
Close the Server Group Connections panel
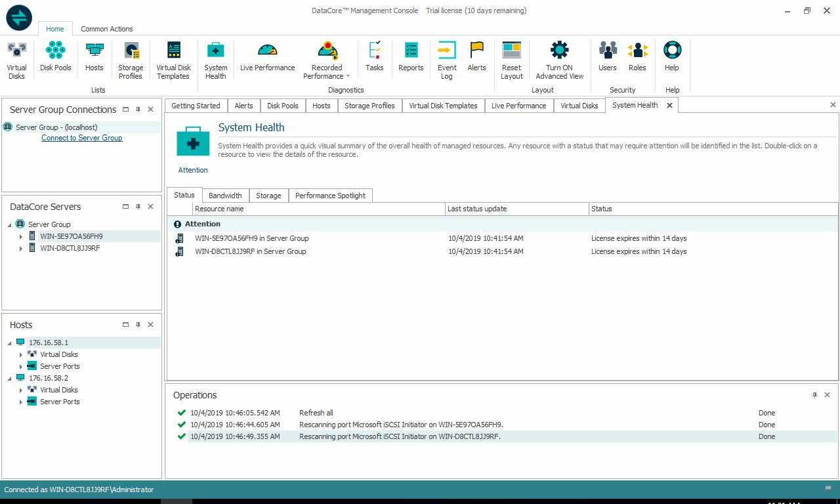(151, 110)
